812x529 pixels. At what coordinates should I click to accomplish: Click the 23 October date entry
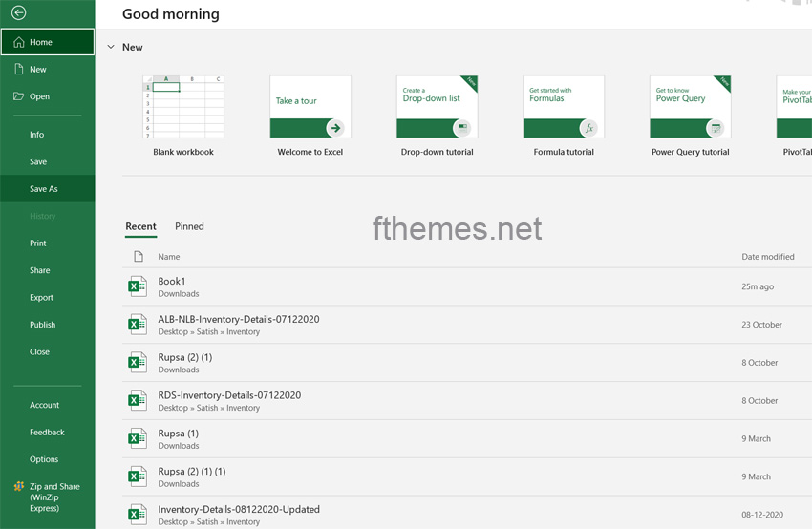(x=761, y=325)
